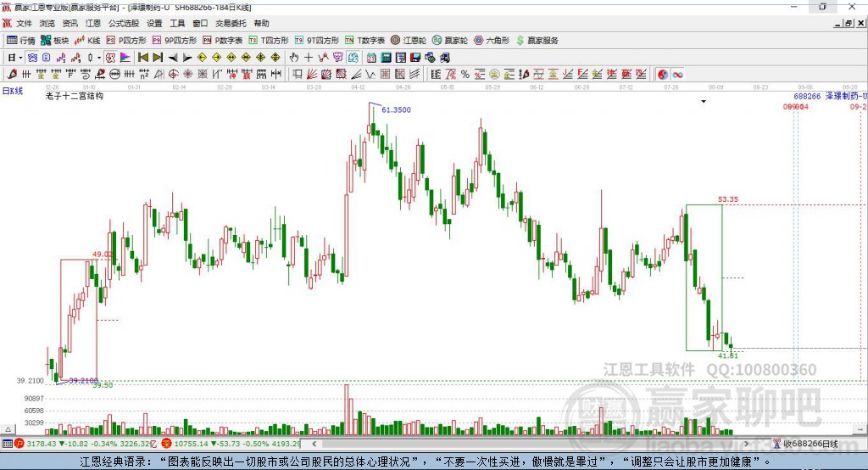The height and width of the screenshot is (470, 868).
Task: Select the zigzag wave line tool
Action: pyautogui.click(x=370, y=75)
